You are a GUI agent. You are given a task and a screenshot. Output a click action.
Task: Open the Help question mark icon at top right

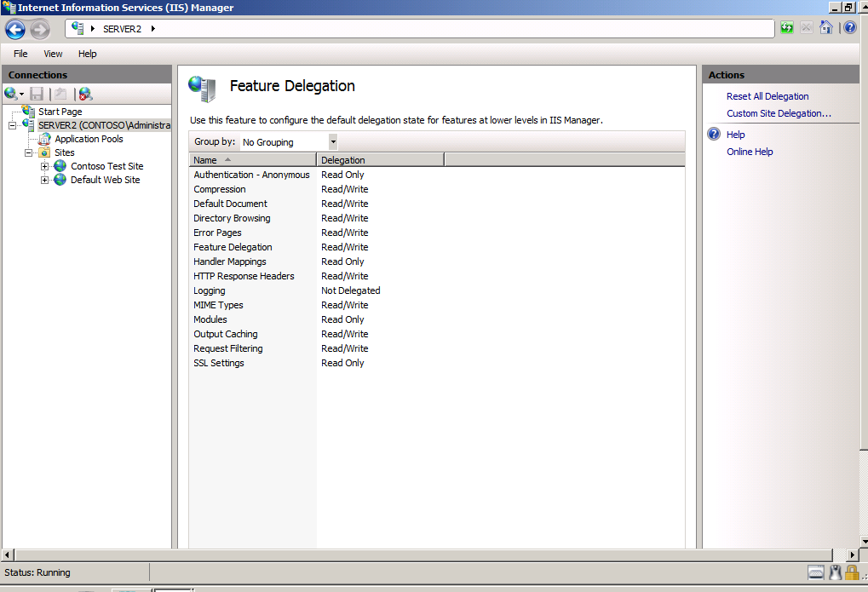point(850,27)
